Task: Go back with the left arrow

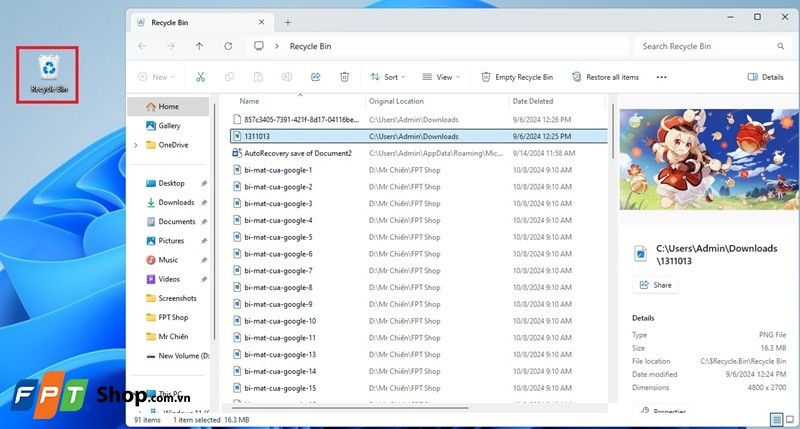Action: click(x=142, y=46)
